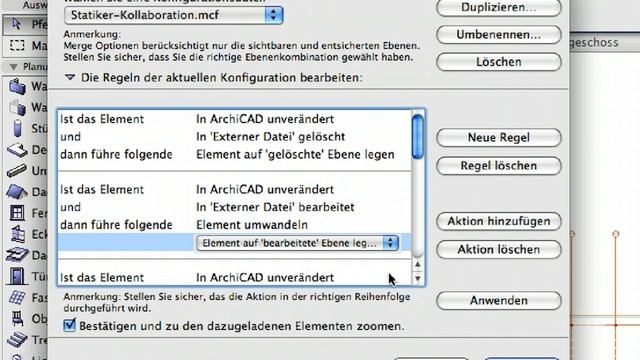The width and height of the screenshot is (640, 360).
Task: Click the Anwenden button
Action: click(498, 300)
